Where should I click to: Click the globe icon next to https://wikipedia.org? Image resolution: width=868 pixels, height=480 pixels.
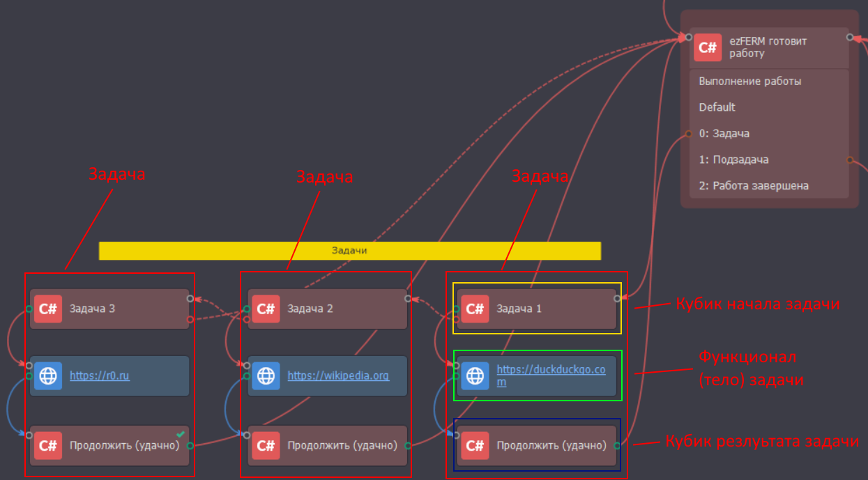pyautogui.click(x=266, y=376)
